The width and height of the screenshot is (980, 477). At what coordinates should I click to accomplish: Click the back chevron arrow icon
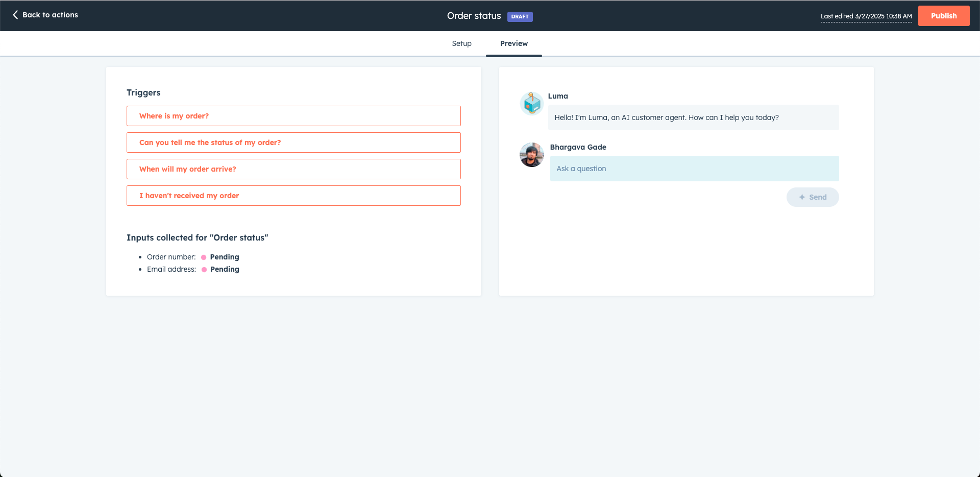pyautogui.click(x=15, y=15)
